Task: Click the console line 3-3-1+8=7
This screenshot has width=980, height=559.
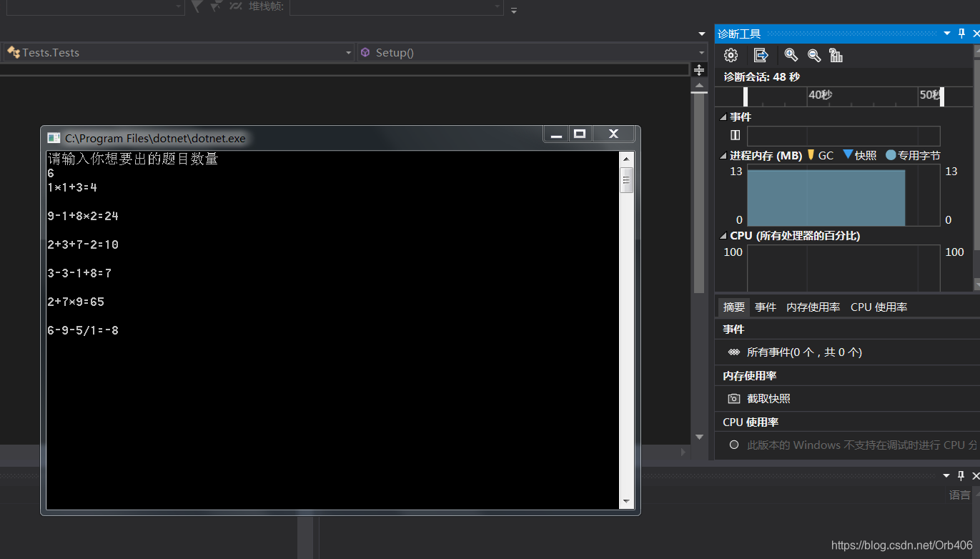Action: [x=79, y=273]
